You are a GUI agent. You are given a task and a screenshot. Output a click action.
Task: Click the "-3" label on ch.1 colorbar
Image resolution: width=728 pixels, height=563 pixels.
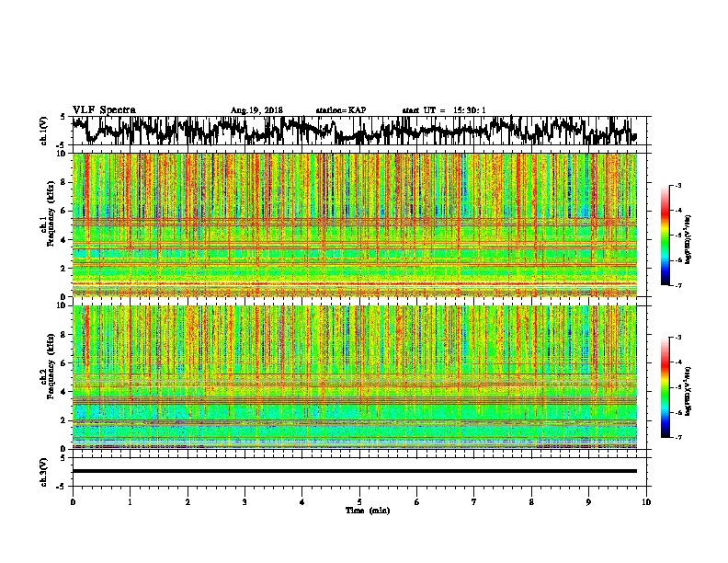(x=678, y=185)
